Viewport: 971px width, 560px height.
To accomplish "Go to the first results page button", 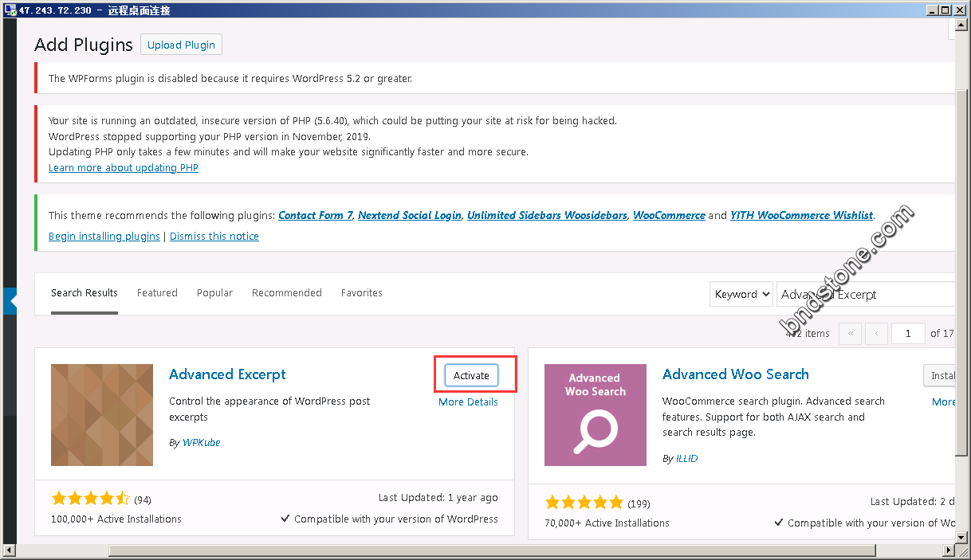I will point(850,334).
